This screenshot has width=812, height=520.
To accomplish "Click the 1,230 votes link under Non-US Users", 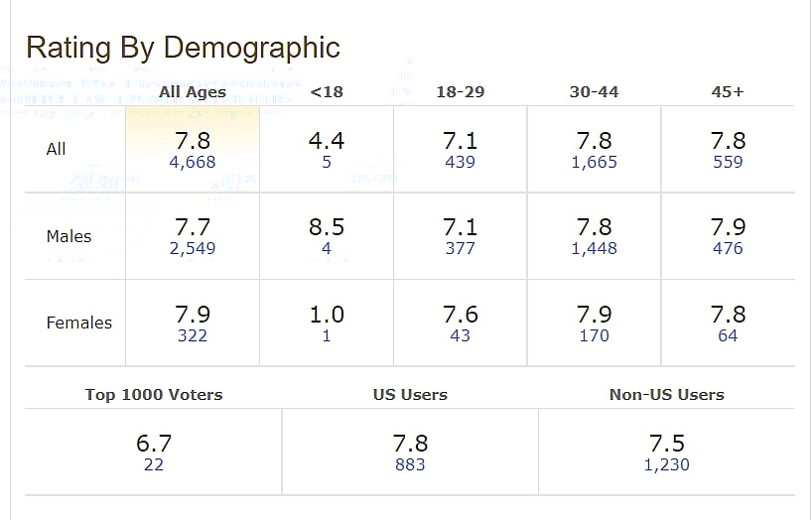I will (x=667, y=464).
